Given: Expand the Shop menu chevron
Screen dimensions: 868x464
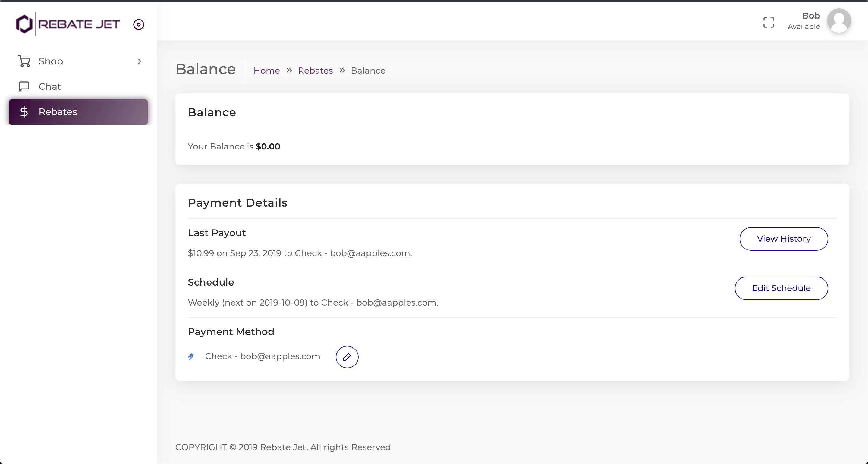Looking at the screenshot, I should [140, 61].
